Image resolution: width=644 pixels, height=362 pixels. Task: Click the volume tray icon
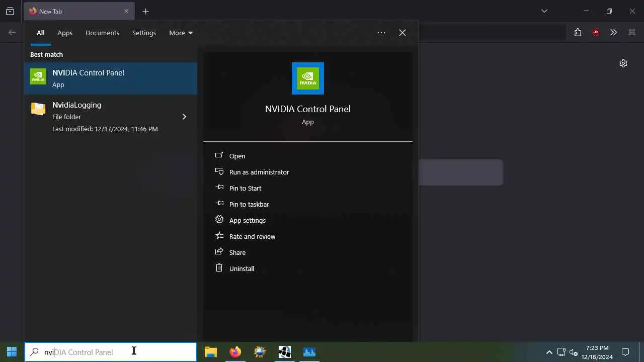click(574, 352)
